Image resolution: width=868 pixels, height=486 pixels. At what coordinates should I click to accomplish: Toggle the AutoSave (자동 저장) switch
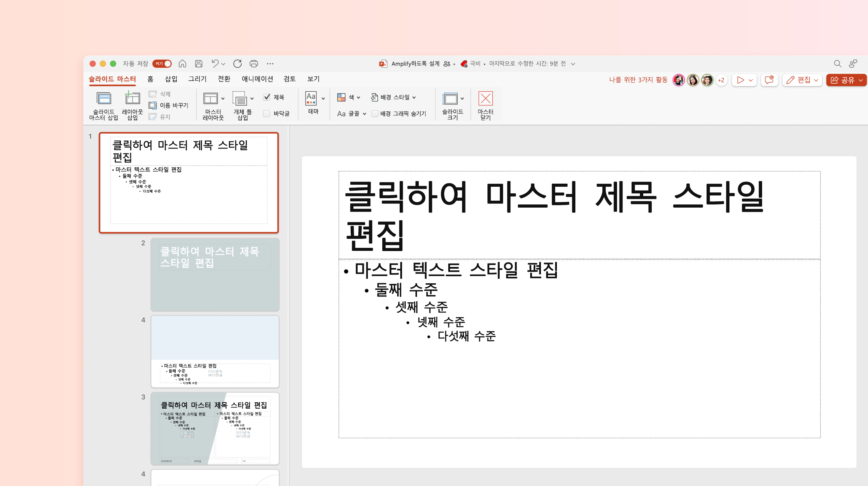pyautogui.click(x=162, y=64)
